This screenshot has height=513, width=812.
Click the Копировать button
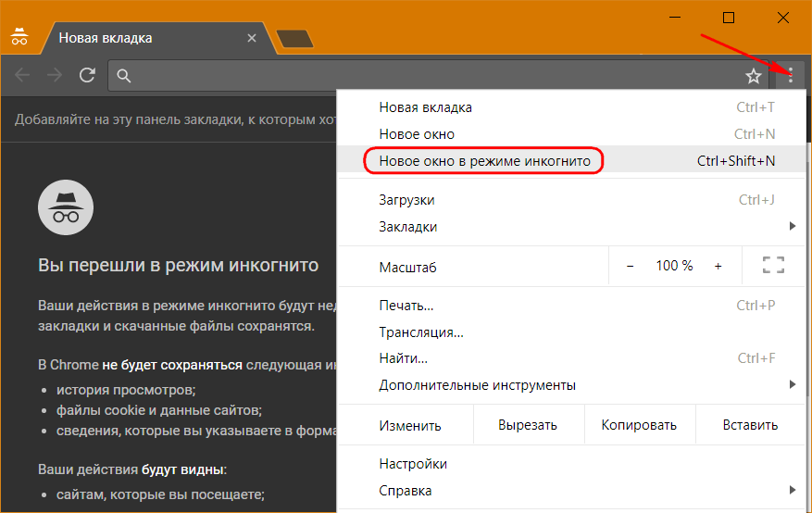click(639, 425)
